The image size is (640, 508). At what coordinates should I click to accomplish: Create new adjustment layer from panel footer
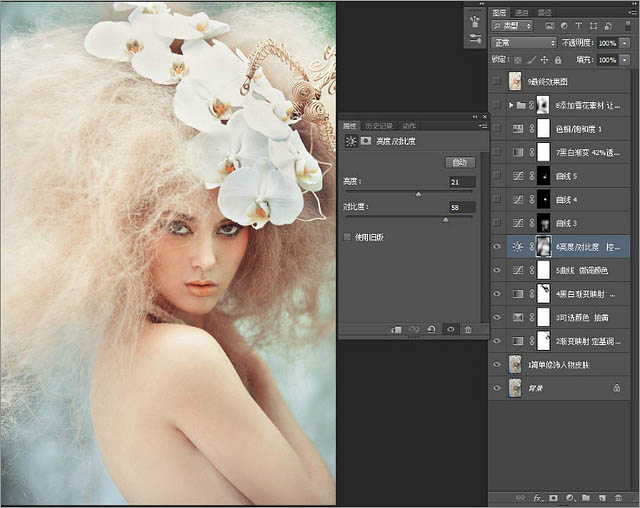(568, 497)
